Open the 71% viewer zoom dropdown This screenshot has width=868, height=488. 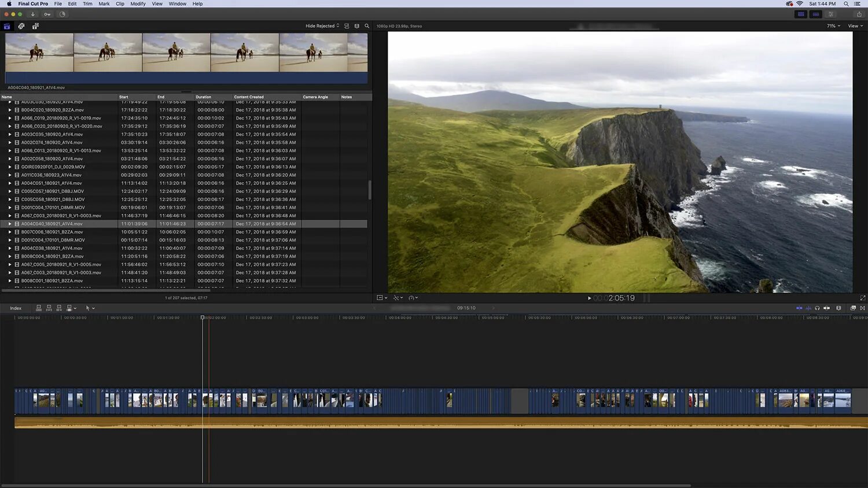[x=833, y=26]
